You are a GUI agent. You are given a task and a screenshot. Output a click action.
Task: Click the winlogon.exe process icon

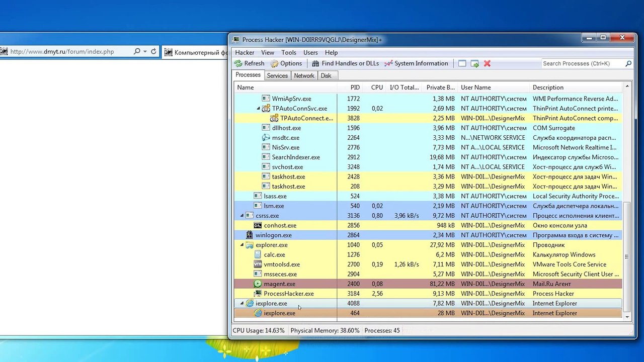250,235
